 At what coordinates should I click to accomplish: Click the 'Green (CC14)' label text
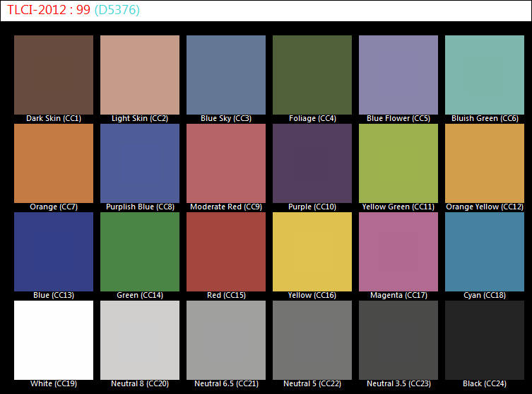[x=140, y=295]
